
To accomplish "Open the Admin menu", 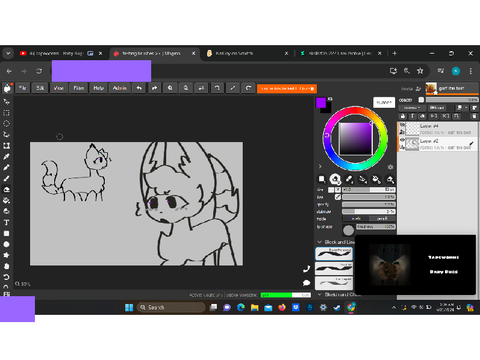I will coord(120,88).
